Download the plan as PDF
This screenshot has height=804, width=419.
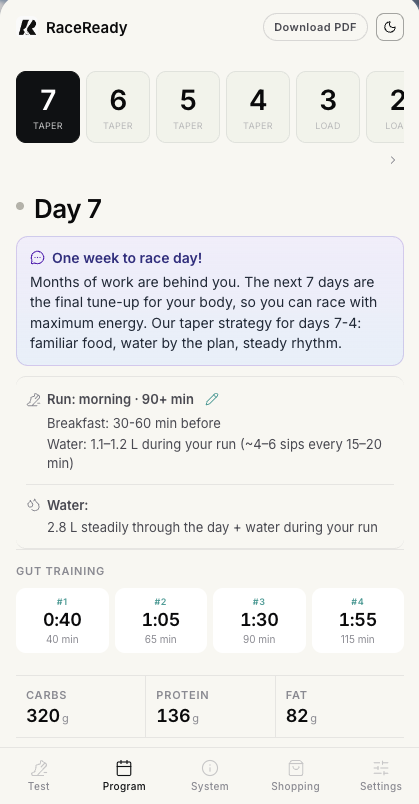(x=315, y=27)
